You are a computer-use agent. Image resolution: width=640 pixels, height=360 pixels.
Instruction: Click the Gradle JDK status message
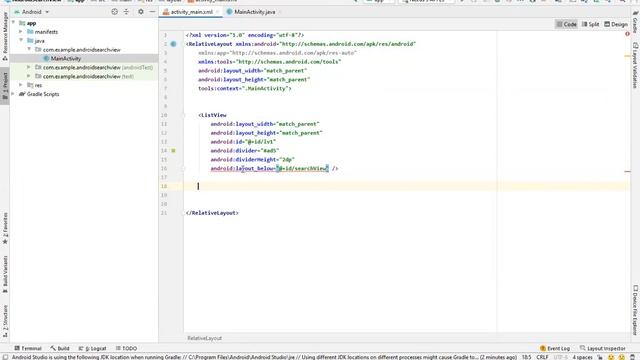(x=264, y=357)
